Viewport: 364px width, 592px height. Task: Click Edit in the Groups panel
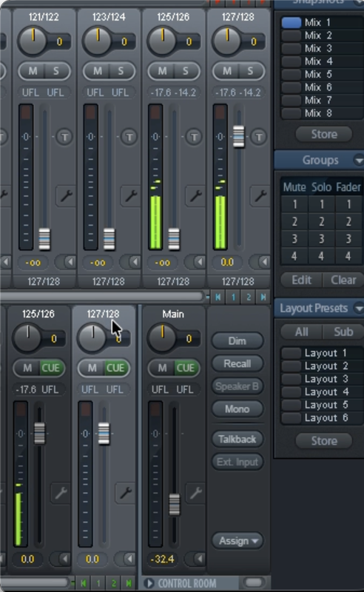pos(302,280)
